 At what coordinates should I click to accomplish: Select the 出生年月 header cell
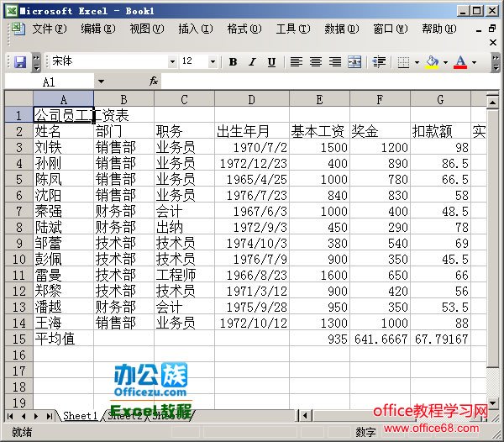coord(252,131)
